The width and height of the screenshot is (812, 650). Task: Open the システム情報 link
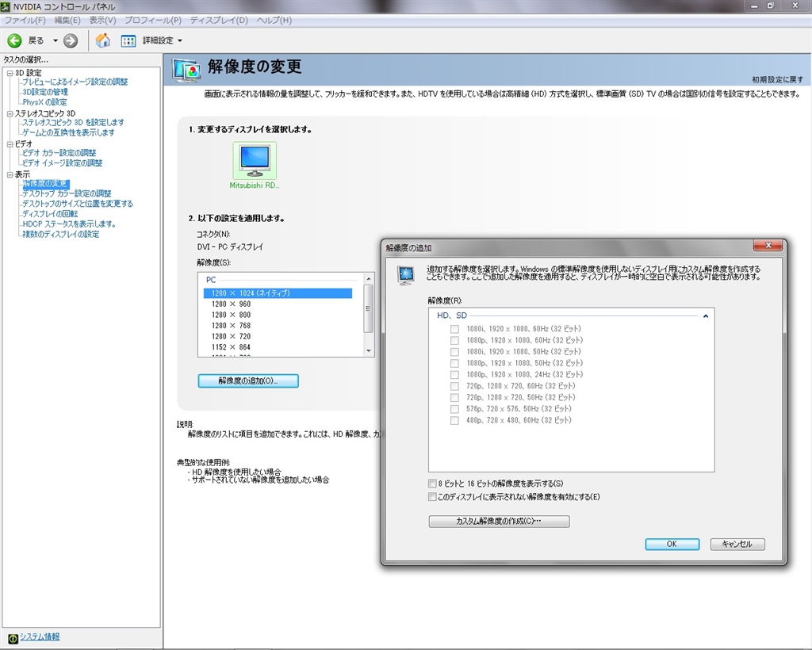click(x=40, y=637)
